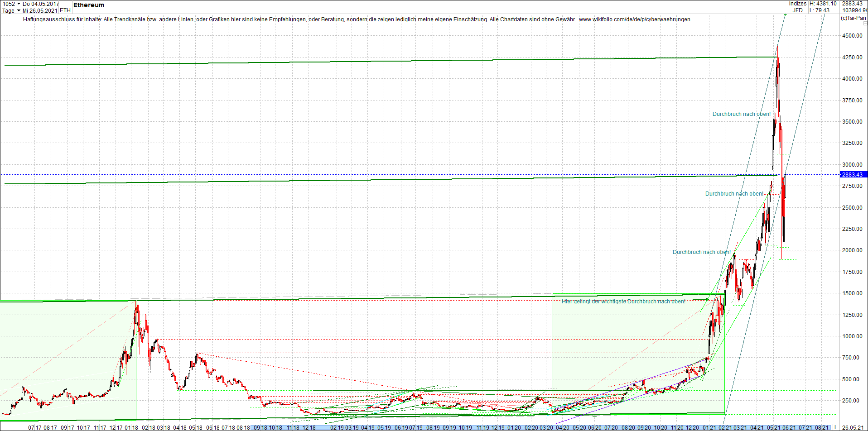Click the Ethereum chart title
The width and height of the screenshot is (868, 431).
click(89, 5)
